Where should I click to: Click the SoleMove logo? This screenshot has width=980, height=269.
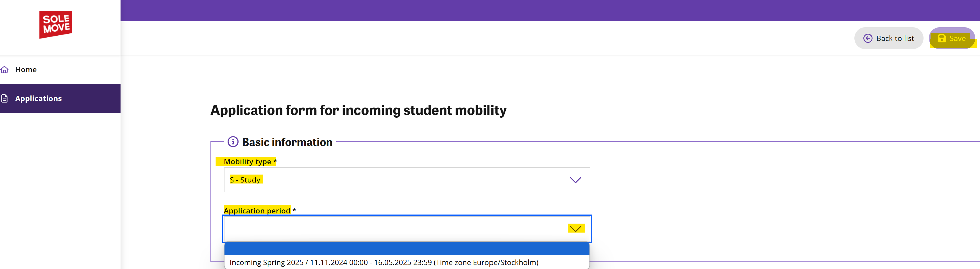56,25
